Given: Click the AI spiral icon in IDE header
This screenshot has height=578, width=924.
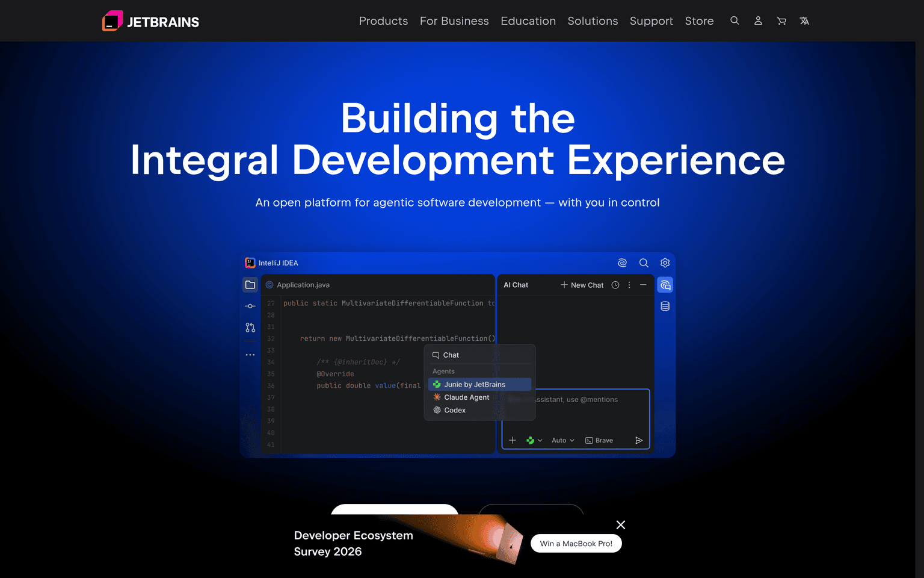Looking at the screenshot, I should [622, 263].
